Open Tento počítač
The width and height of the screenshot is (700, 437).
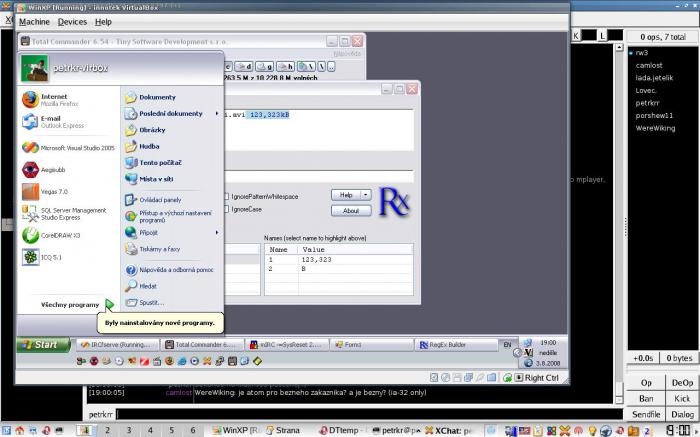pyautogui.click(x=153, y=162)
